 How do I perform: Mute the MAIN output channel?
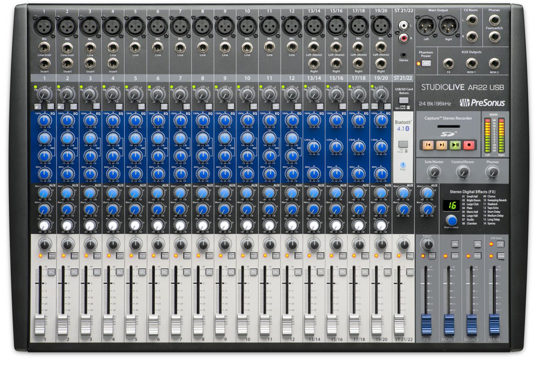[500, 256]
